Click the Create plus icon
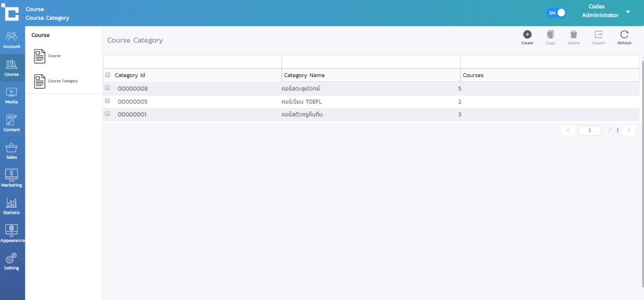 pyautogui.click(x=527, y=35)
